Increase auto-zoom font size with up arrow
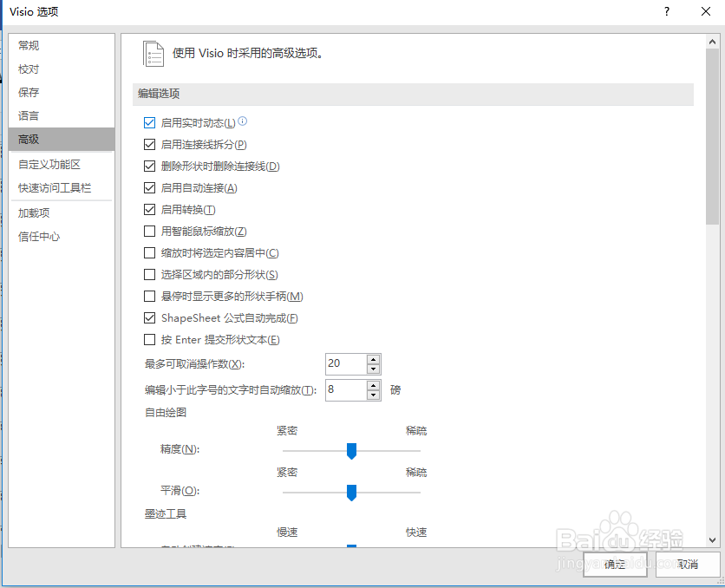 pyautogui.click(x=373, y=385)
